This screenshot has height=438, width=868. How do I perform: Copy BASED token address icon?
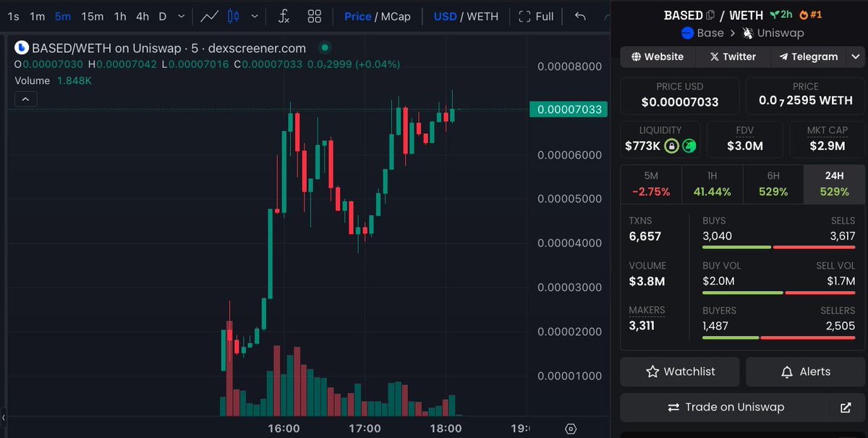click(710, 14)
